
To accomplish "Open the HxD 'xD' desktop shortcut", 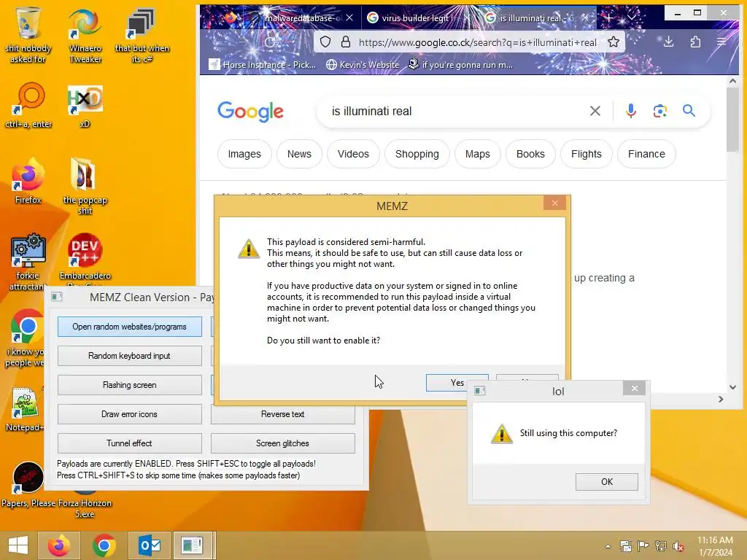I will [x=85, y=106].
